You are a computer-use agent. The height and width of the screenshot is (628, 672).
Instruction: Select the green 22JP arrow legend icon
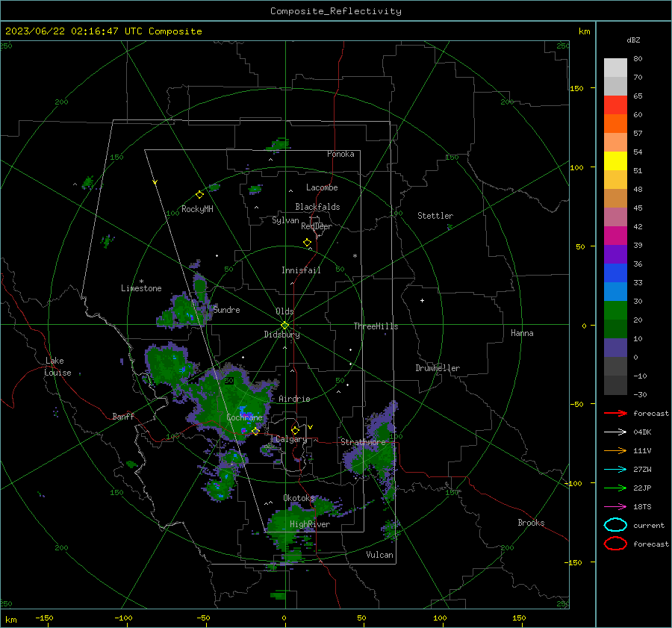coord(615,488)
